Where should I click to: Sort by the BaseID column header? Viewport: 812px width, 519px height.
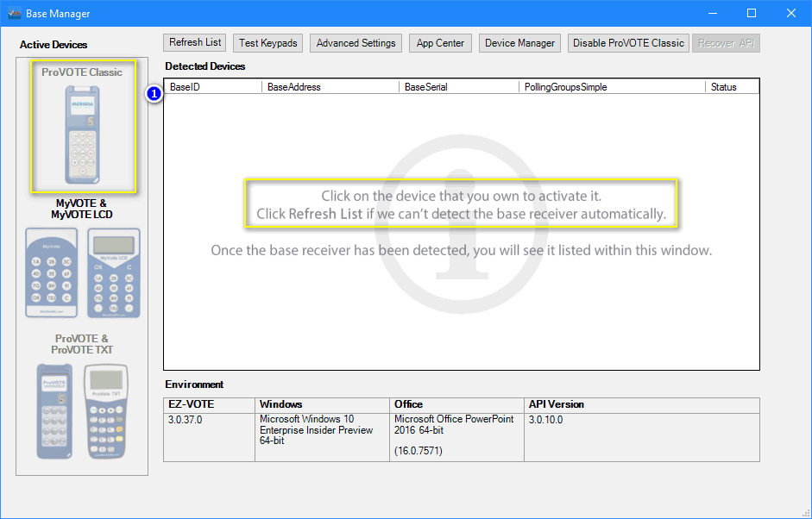(x=213, y=87)
